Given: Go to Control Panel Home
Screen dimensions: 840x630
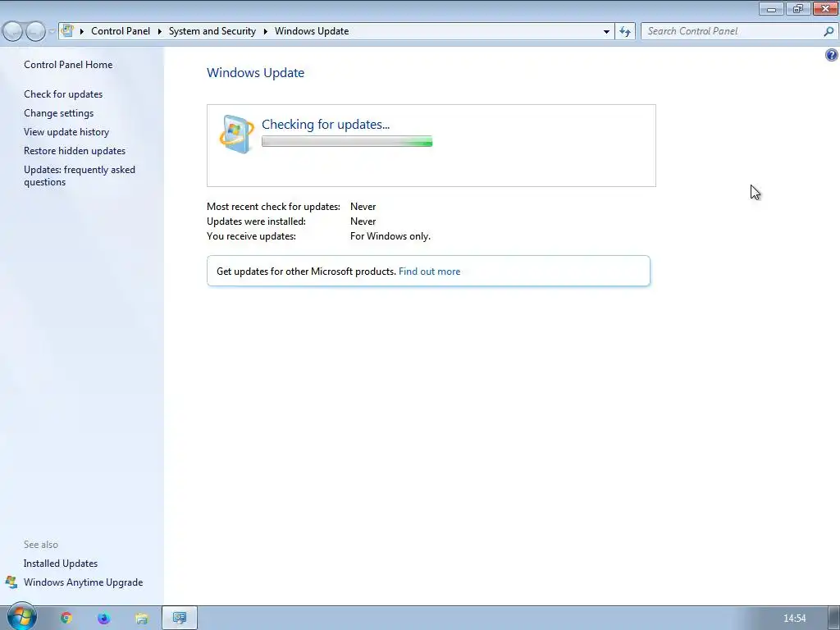Looking at the screenshot, I should pos(68,65).
